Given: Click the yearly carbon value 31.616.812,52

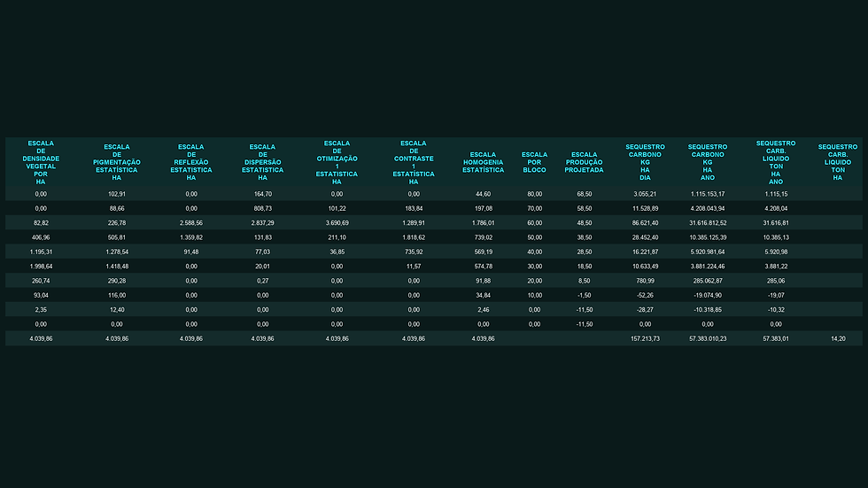Looking at the screenshot, I should (708, 223).
